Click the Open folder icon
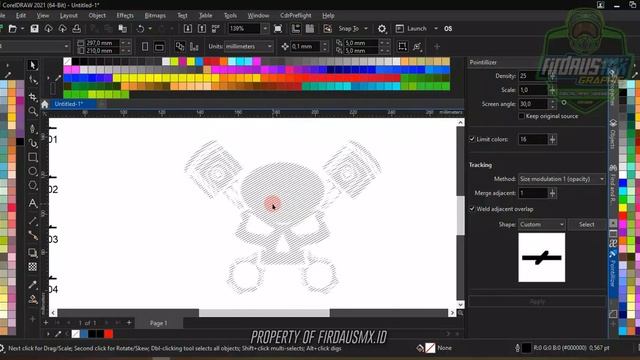The image size is (640, 360). pos(13,29)
